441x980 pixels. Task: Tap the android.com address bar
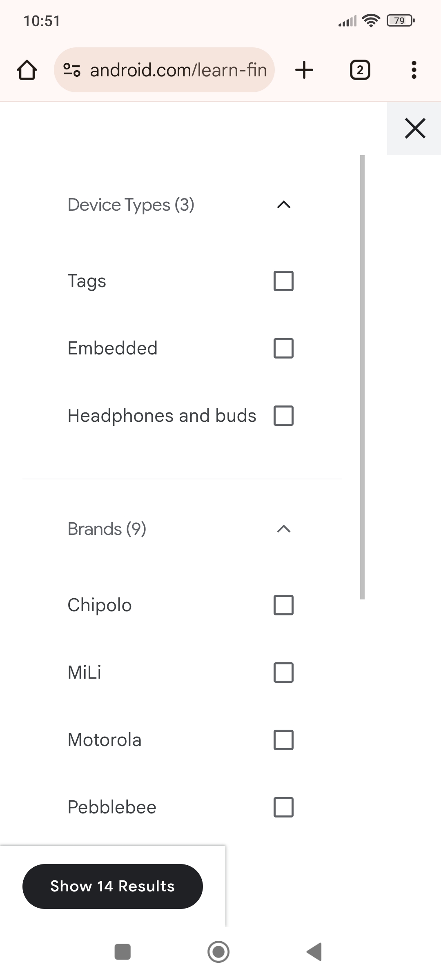tap(178, 70)
